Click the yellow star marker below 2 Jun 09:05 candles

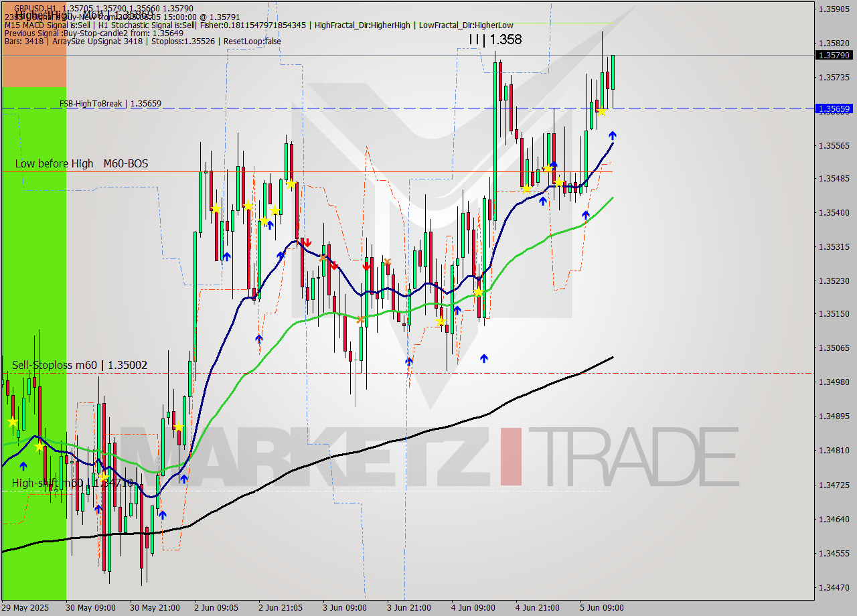tap(214, 210)
